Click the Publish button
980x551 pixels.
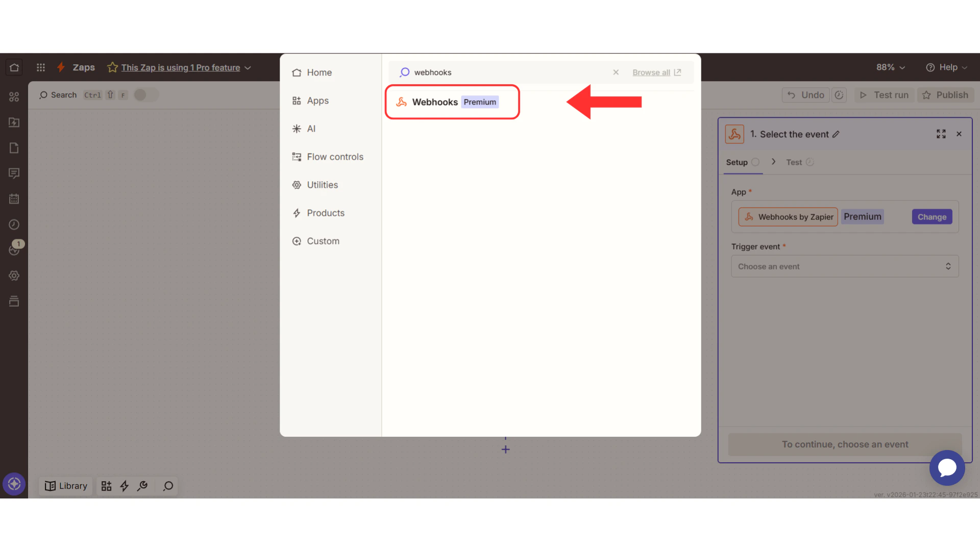tap(945, 95)
